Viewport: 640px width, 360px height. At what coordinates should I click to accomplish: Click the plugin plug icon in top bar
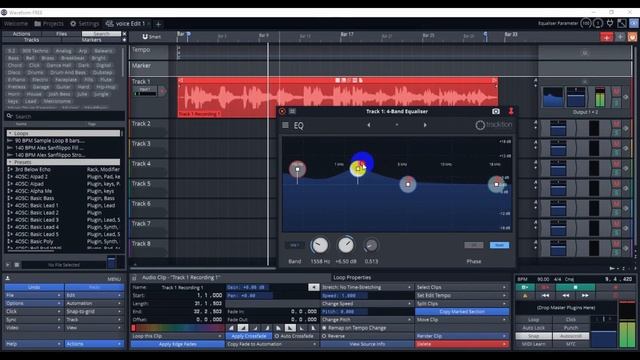point(610,23)
